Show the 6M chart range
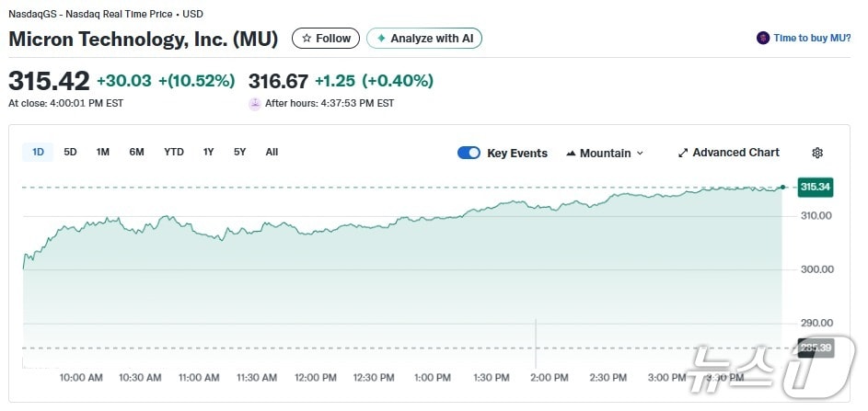The height and width of the screenshot is (411, 868). pos(136,153)
